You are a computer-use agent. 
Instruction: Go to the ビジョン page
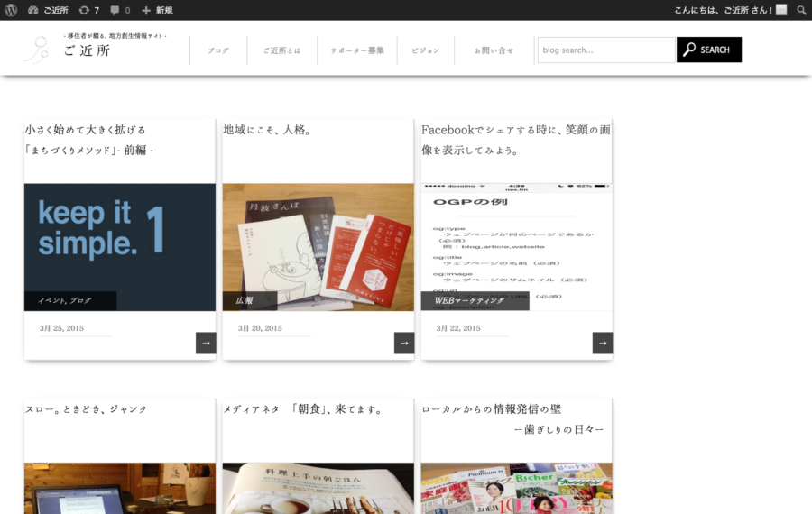425,50
